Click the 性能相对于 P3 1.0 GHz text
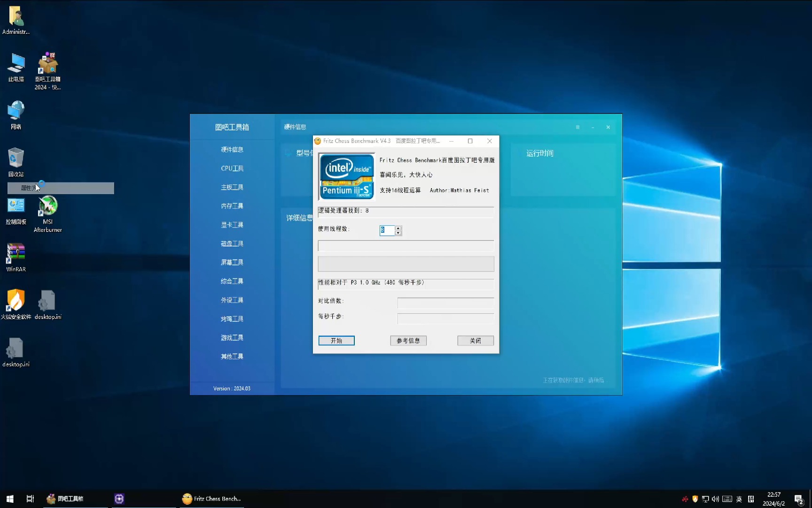The height and width of the screenshot is (508, 812). [371, 283]
